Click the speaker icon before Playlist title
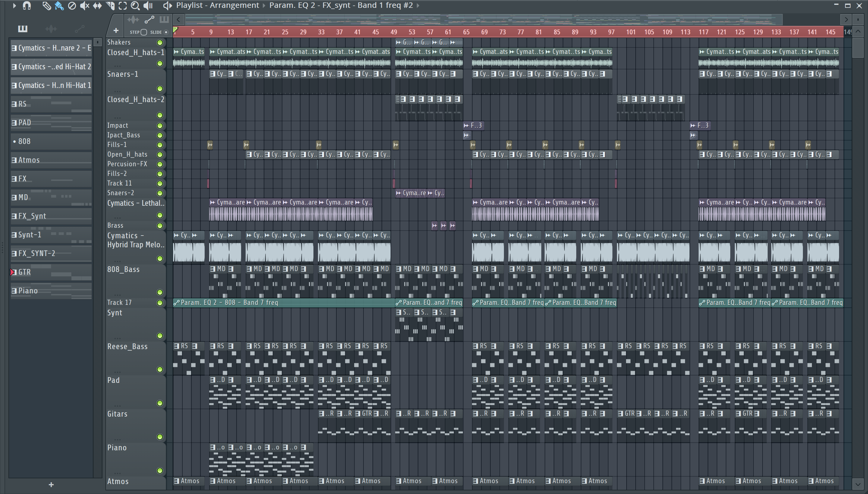Viewport: 868px width, 494px height. pyautogui.click(x=167, y=5)
